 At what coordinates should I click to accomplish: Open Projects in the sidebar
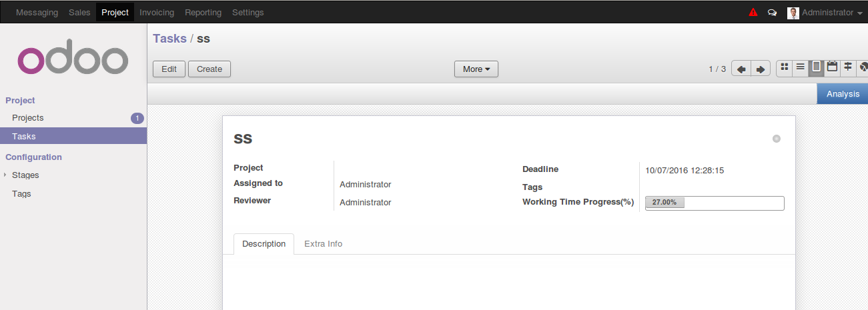[28, 118]
